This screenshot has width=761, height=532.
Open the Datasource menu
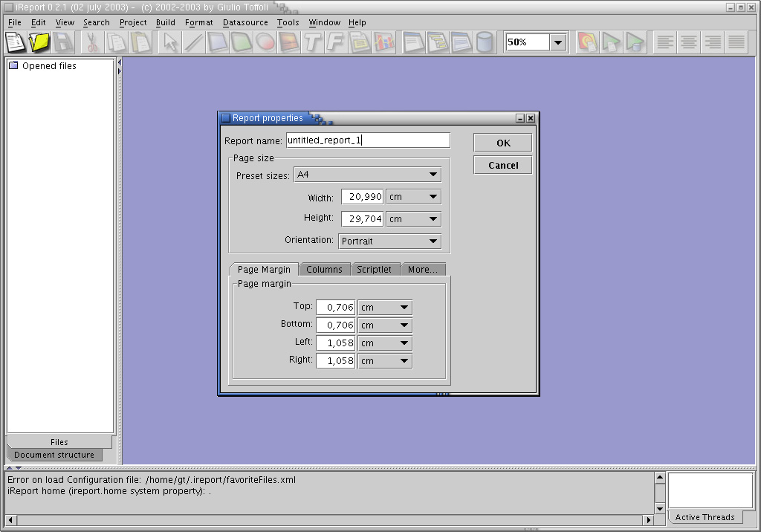tap(245, 22)
